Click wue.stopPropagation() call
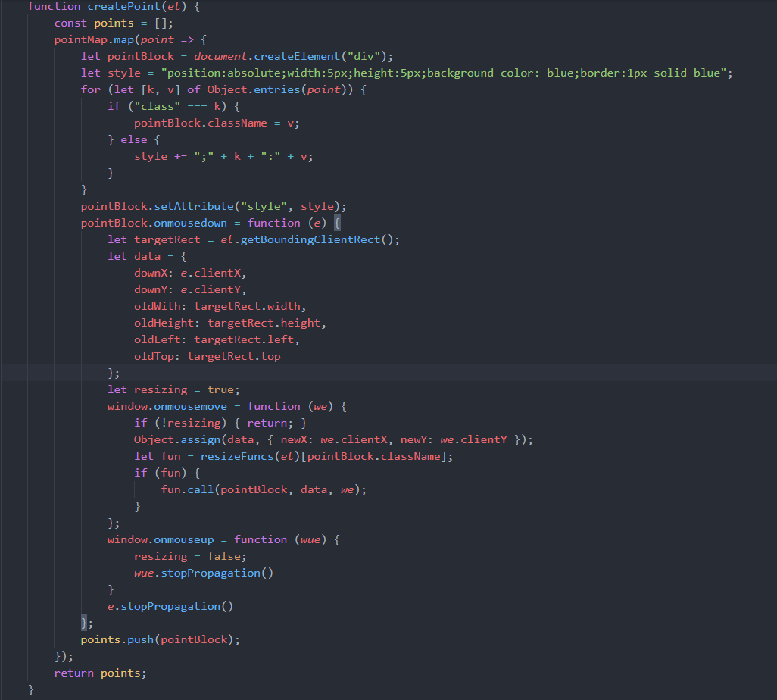Viewport: 777px width, 700px height. [204, 573]
